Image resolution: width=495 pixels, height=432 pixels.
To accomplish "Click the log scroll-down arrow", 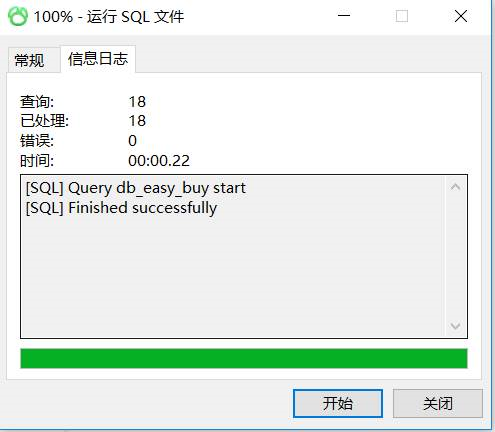I will [x=455, y=326].
